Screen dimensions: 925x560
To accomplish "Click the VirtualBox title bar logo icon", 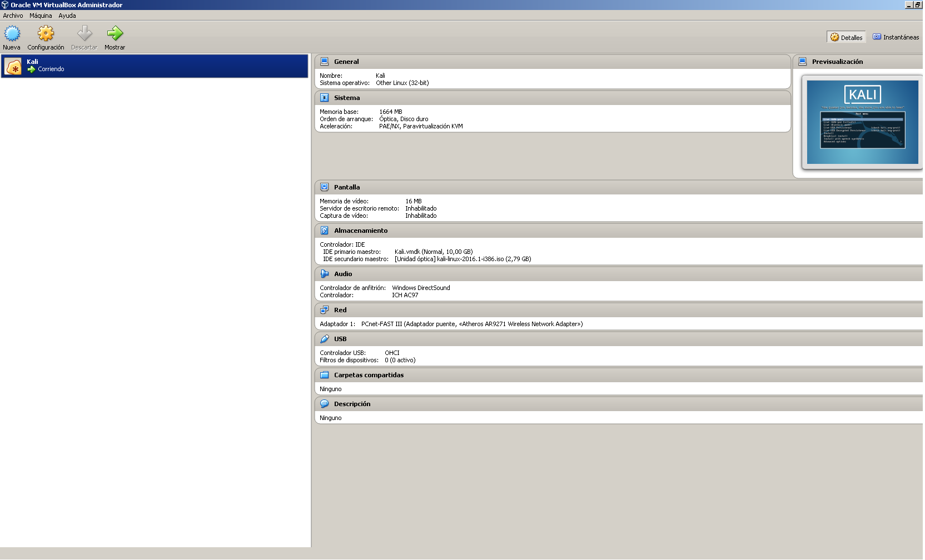I will (5, 5).
